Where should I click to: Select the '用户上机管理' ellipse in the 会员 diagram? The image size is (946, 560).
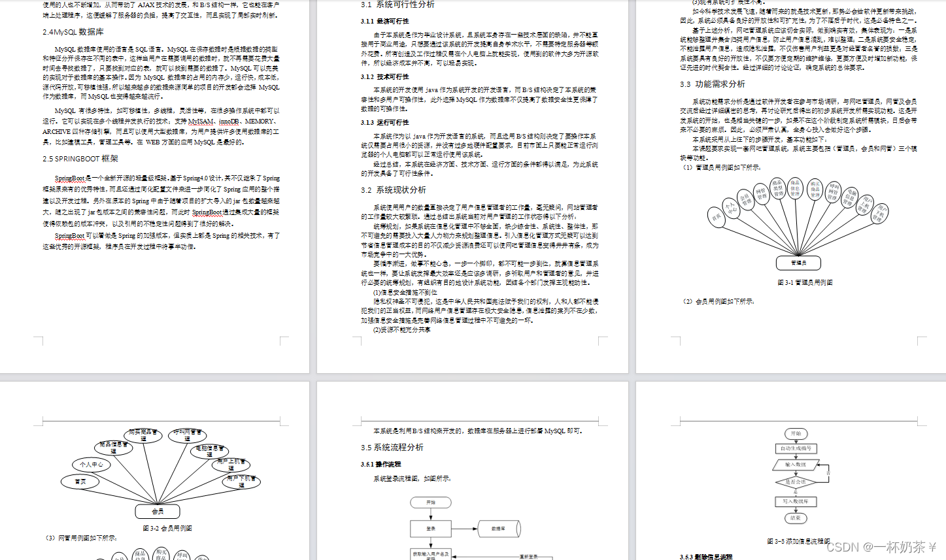(231, 464)
